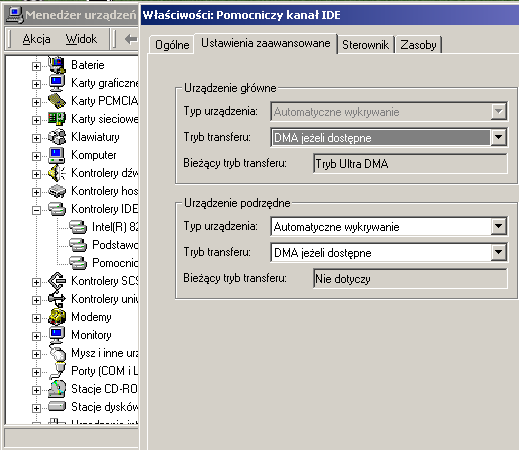Select the Ustawienia zaawansowane tab
This screenshot has height=450, width=519.
[266, 43]
